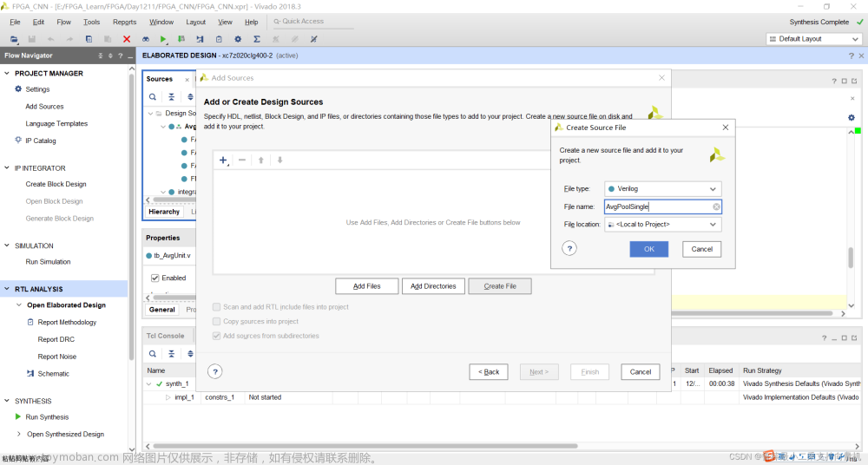Click the Create File button
Viewport: 868px width, 465px height.
(500, 286)
